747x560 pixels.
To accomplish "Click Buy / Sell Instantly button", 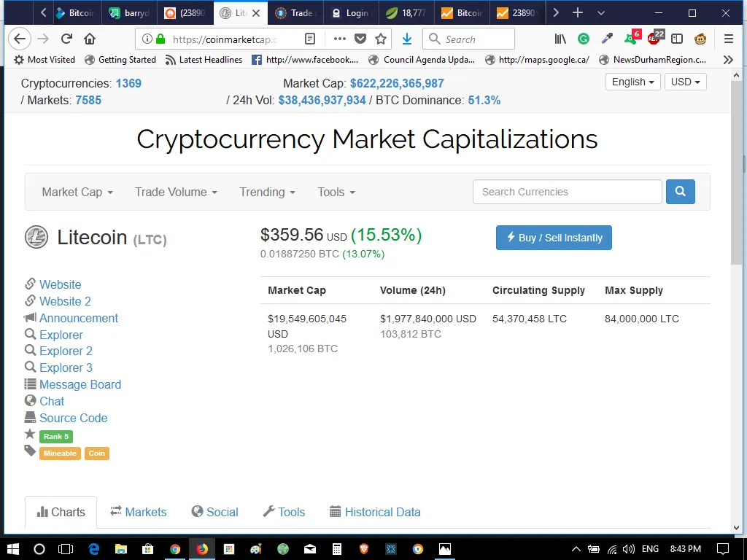I will [554, 238].
